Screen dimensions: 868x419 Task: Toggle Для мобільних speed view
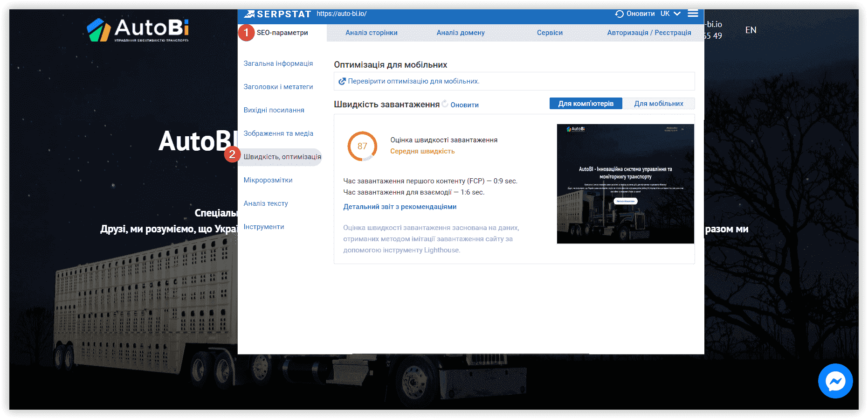(659, 104)
